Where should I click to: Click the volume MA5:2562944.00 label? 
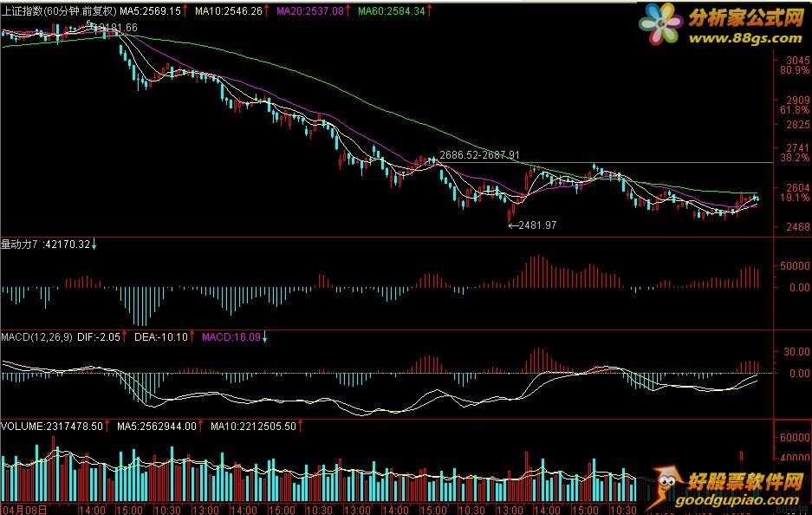(156, 427)
